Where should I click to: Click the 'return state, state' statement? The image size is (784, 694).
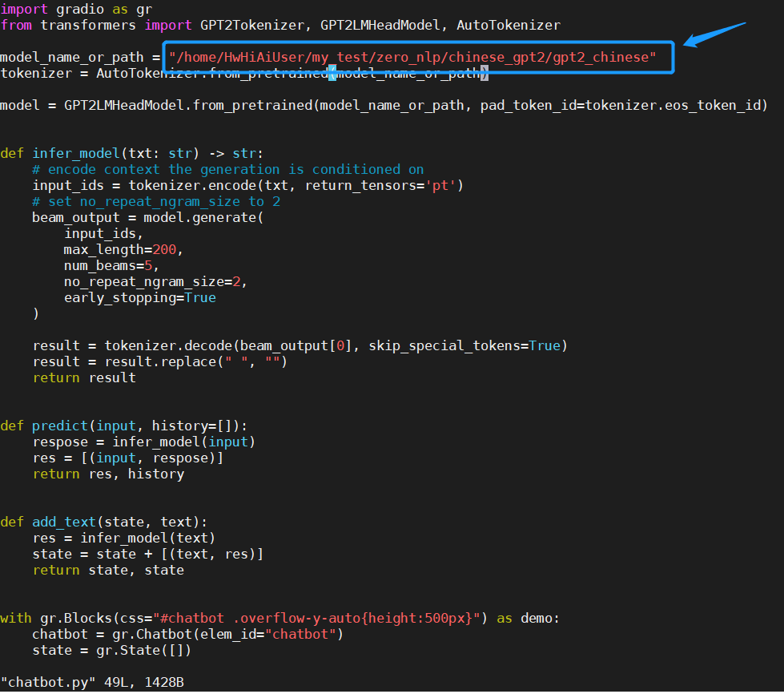(x=108, y=570)
